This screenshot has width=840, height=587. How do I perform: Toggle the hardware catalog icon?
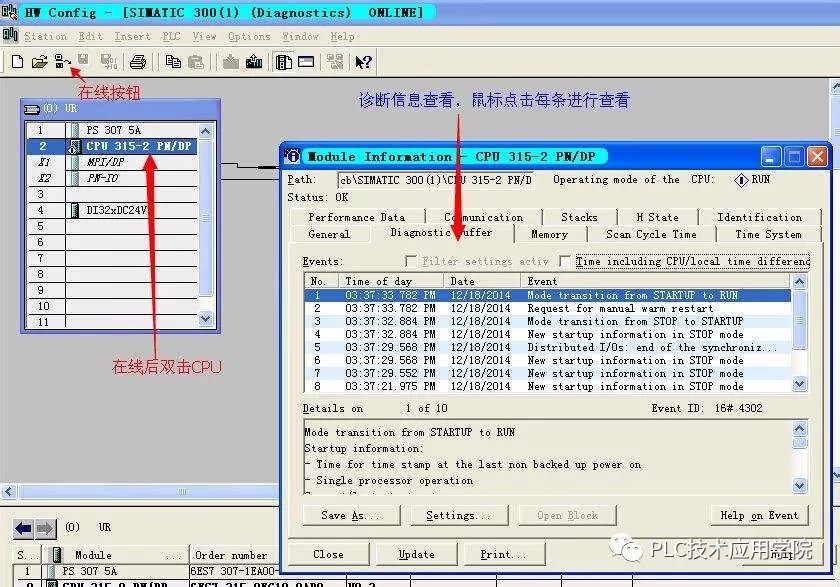tap(284, 62)
